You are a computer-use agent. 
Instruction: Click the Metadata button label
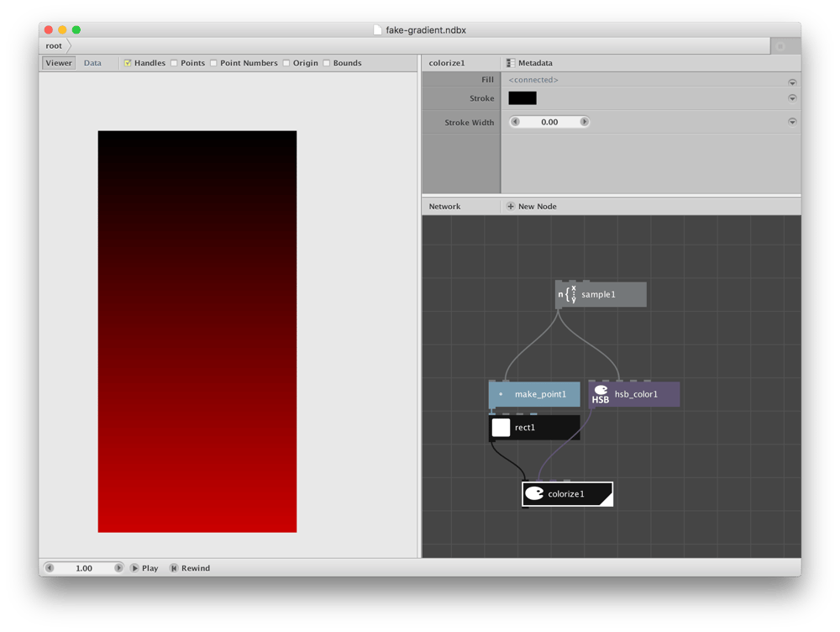535,63
